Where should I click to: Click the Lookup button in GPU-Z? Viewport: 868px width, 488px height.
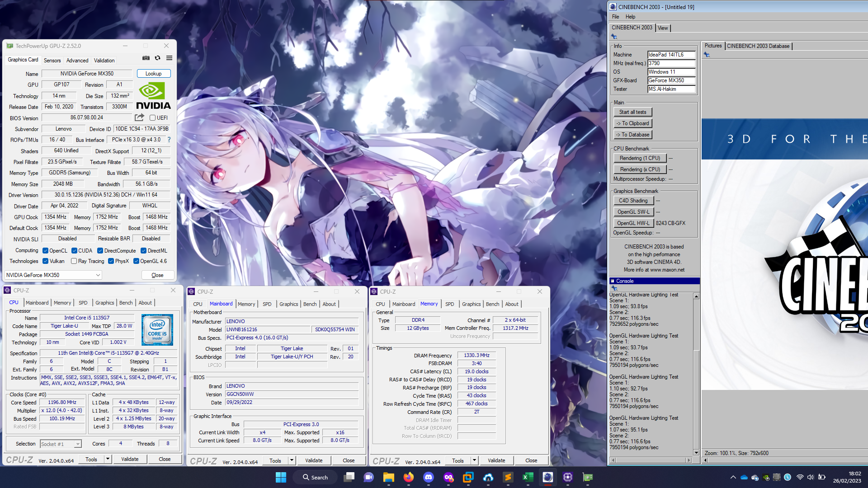click(153, 74)
